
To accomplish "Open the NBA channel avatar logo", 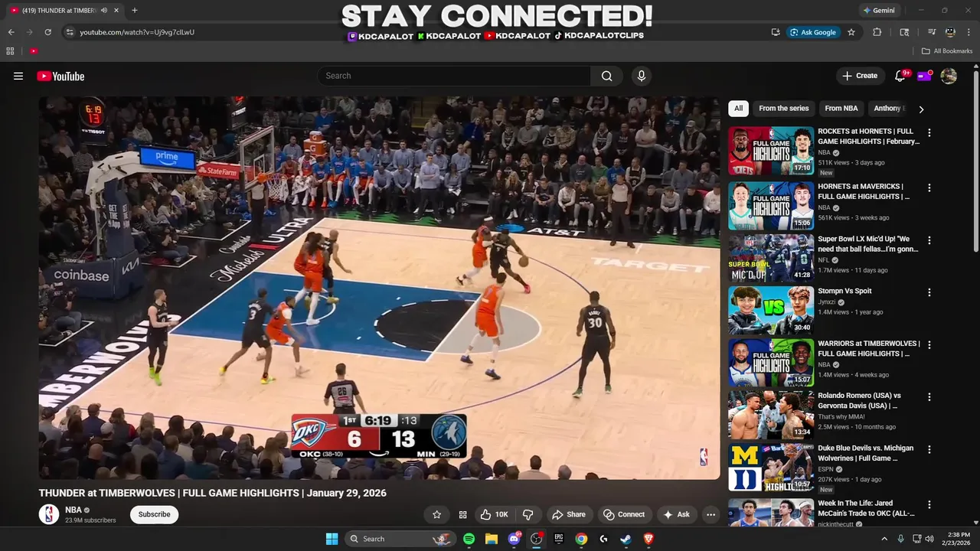I will point(49,514).
